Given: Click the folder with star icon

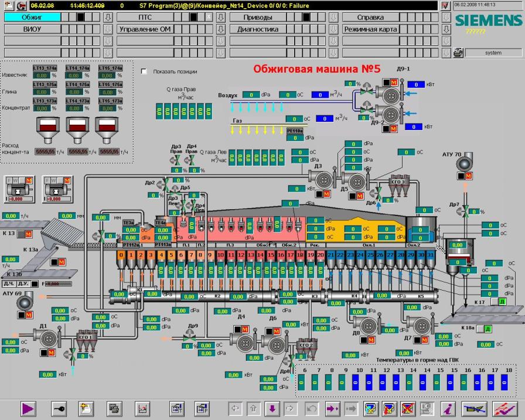Looking at the screenshot, I should coord(86,409).
